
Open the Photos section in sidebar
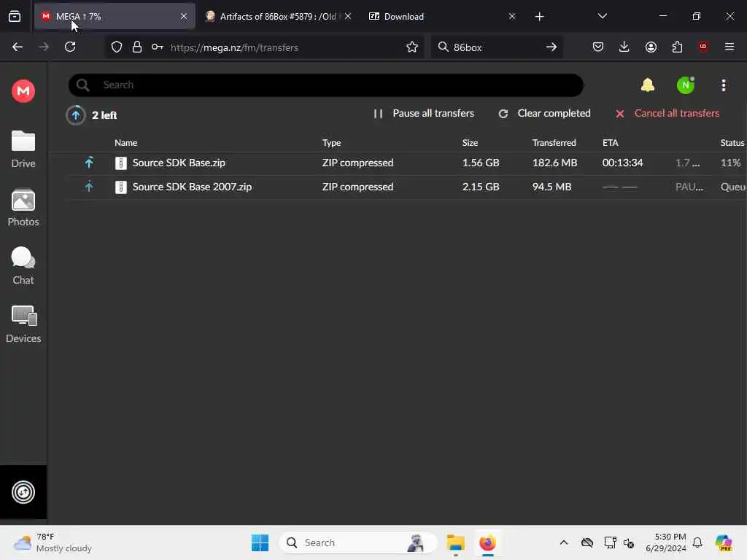23,208
